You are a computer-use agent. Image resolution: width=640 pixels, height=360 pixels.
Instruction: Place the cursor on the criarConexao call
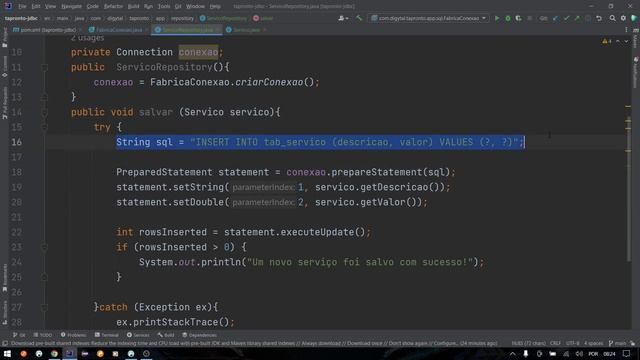269,82
